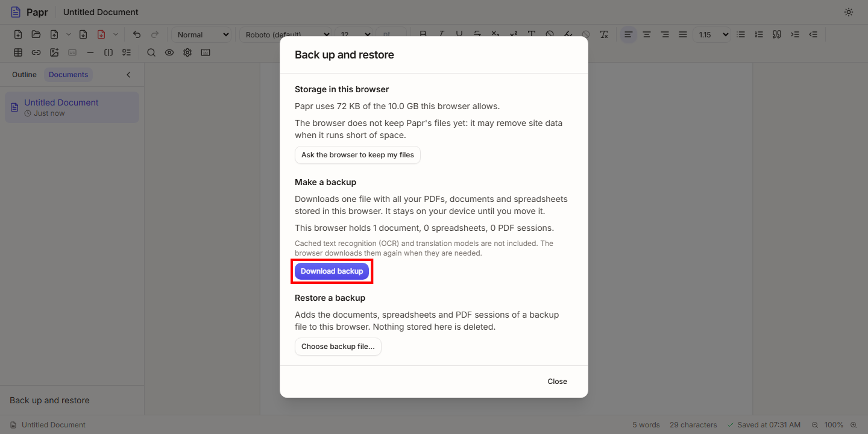Open a file with the folder icon

pos(36,34)
